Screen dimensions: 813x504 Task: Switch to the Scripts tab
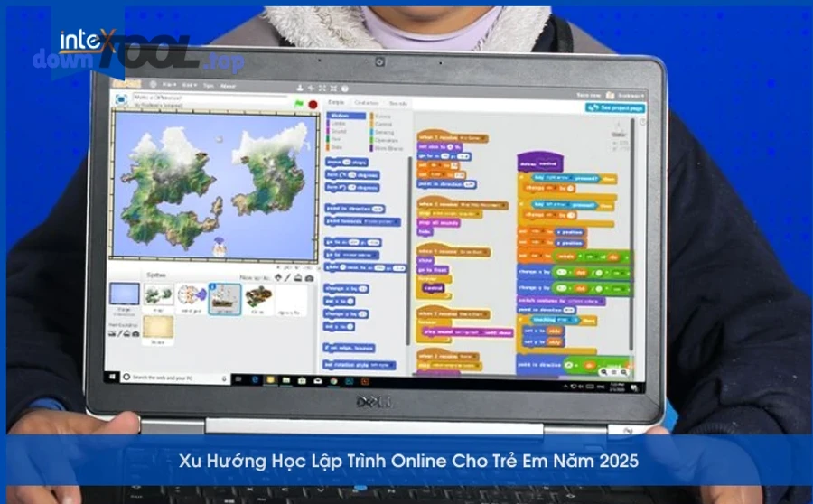pyautogui.click(x=336, y=103)
